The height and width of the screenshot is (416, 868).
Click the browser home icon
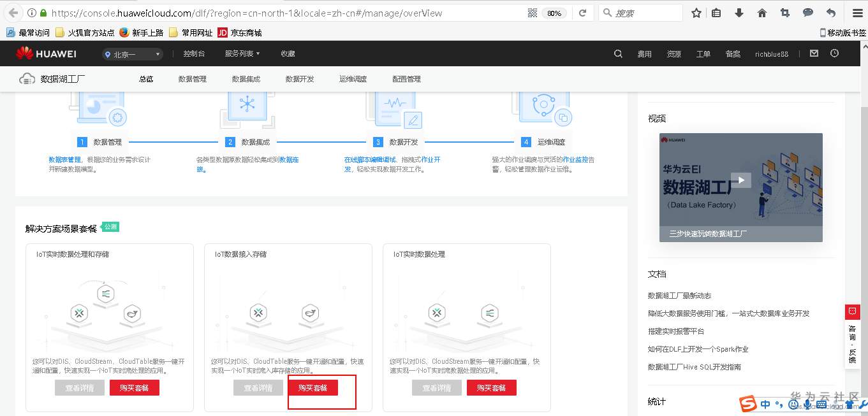(x=761, y=12)
